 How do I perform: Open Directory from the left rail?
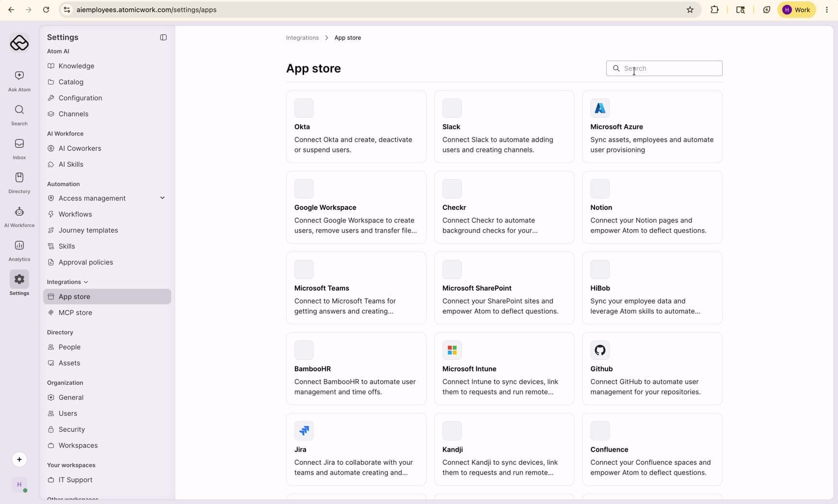pyautogui.click(x=19, y=183)
